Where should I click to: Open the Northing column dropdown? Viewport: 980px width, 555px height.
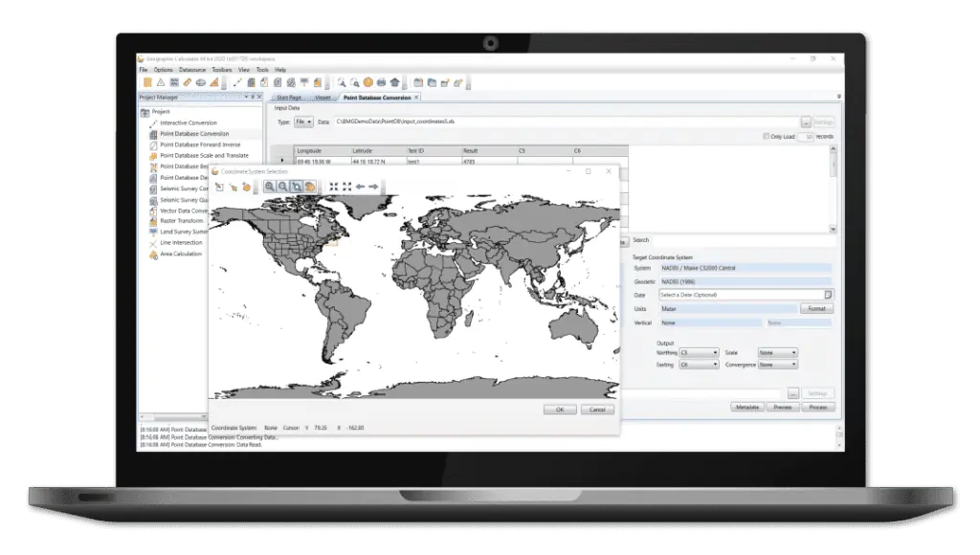pyautogui.click(x=699, y=353)
